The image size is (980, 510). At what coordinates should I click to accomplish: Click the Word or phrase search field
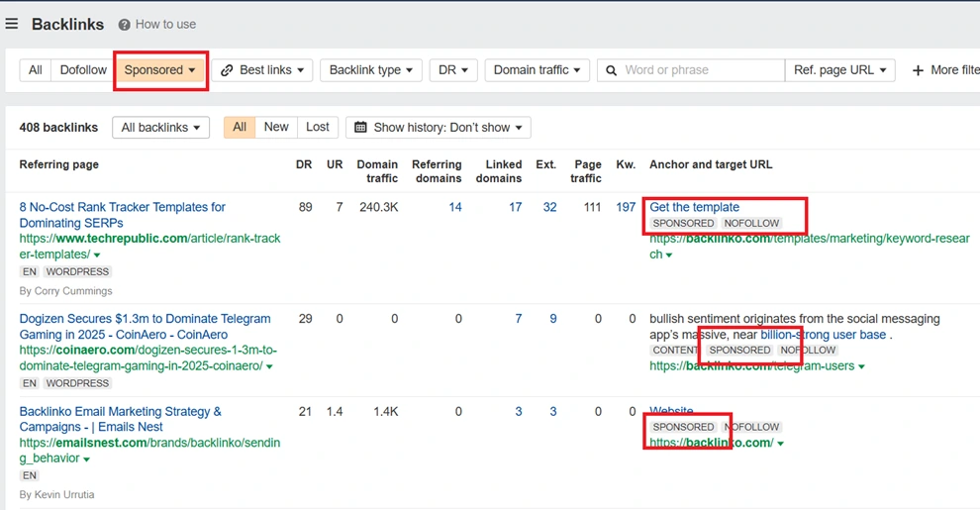click(x=691, y=70)
